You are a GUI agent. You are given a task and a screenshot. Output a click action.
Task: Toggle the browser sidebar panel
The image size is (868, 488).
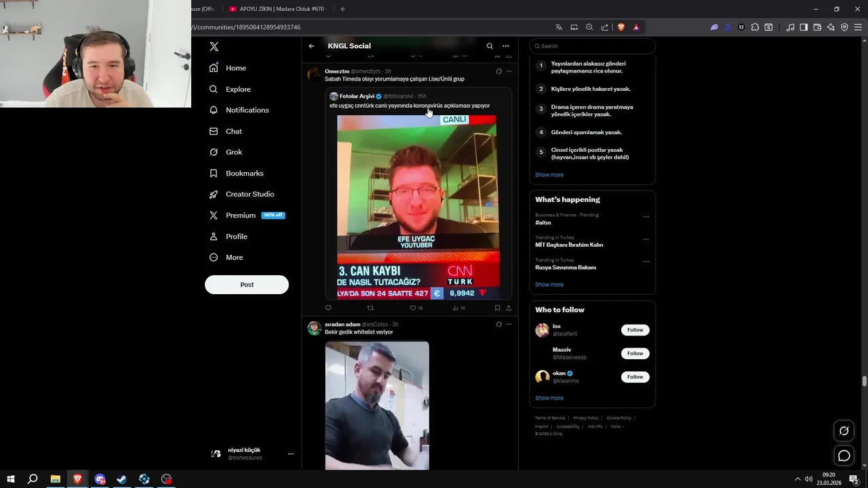tap(804, 27)
